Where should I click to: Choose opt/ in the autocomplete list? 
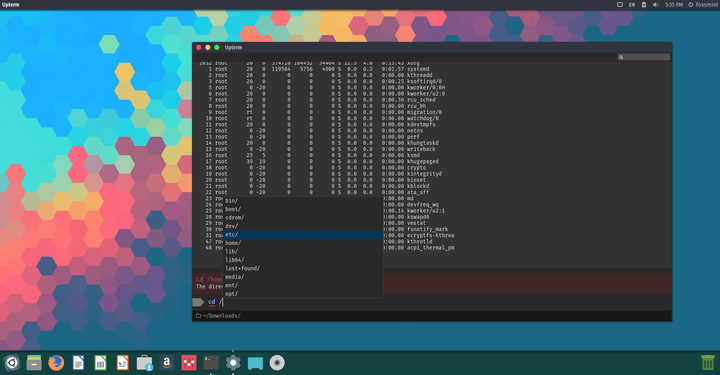pos(303,294)
